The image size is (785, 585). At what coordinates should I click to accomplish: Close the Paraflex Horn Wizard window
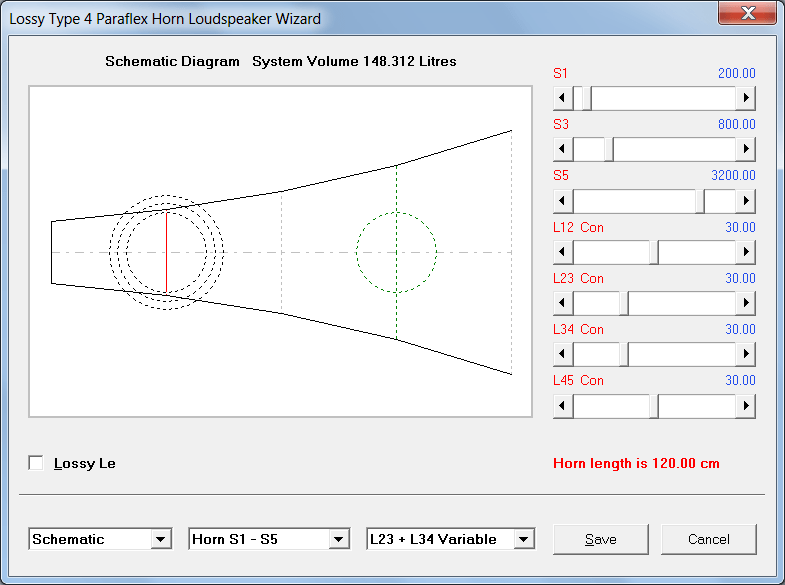click(748, 13)
